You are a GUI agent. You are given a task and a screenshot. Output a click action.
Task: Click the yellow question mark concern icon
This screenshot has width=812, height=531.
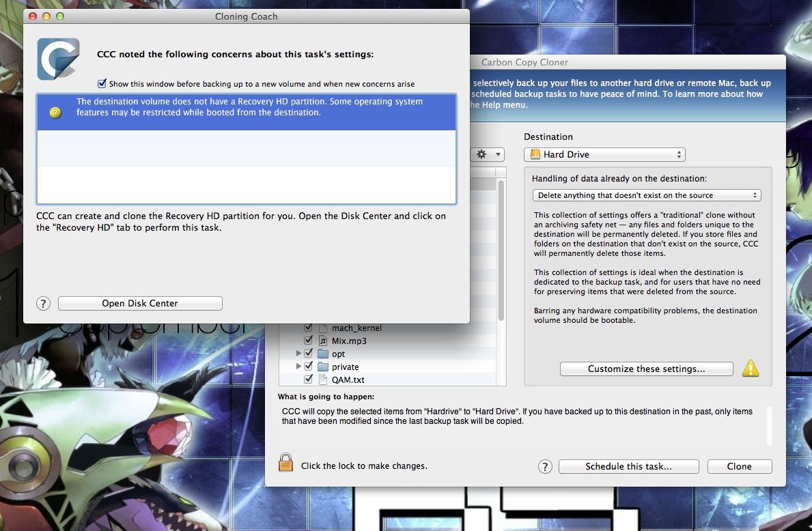[55, 113]
